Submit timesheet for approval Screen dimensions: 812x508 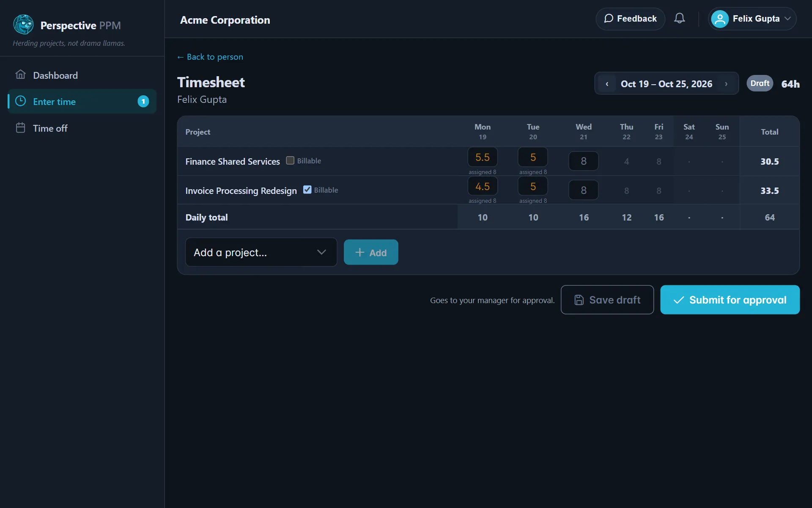[x=730, y=300]
